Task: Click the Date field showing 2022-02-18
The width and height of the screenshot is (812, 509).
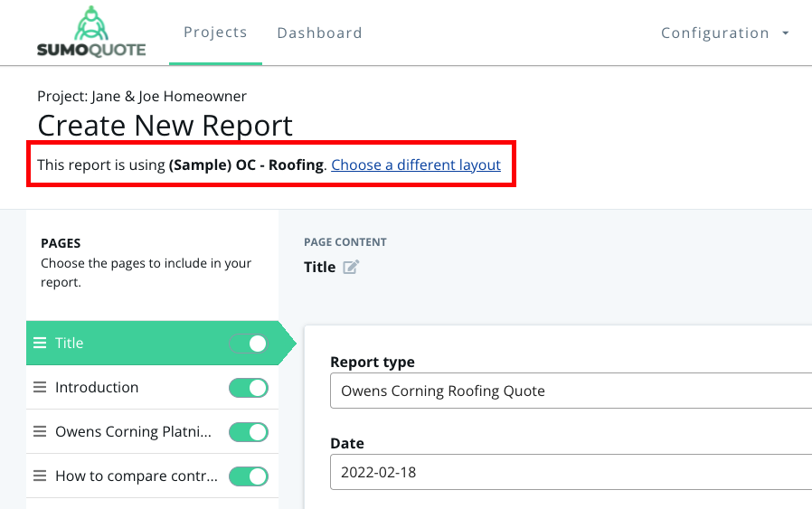Action: click(x=571, y=472)
